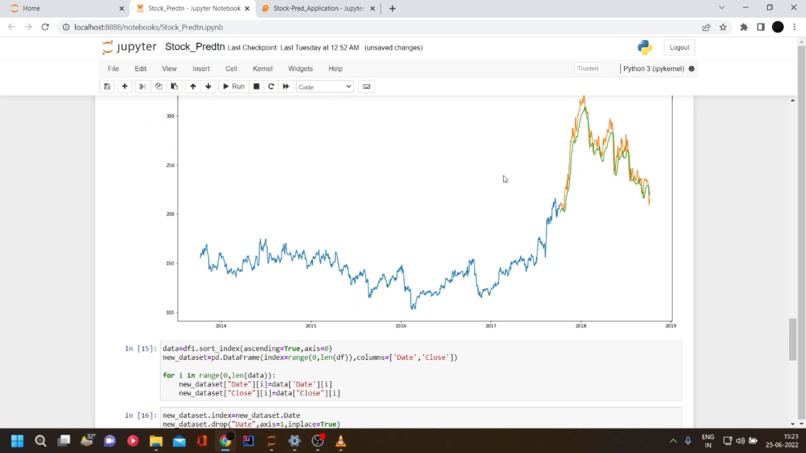Restart kernel and run all cells icon
The width and height of the screenshot is (806, 453).
[x=286, y=86]
